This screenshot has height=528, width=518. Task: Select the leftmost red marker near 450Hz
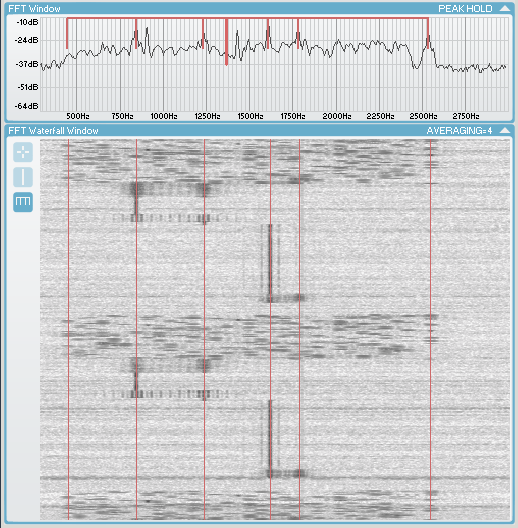pyautogui.click(x=67, y=34)
